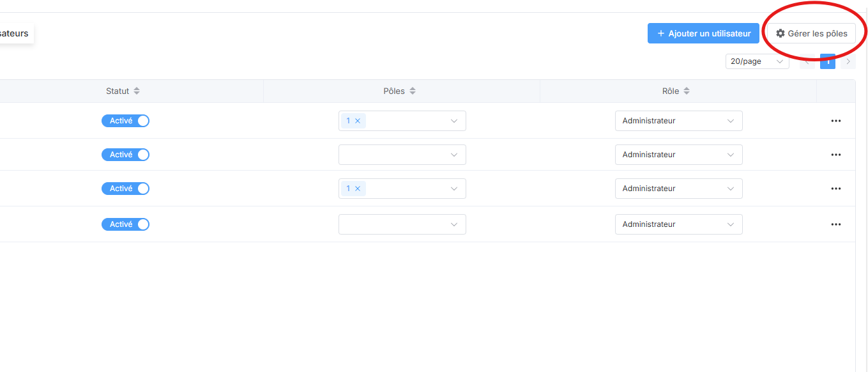
Task: Open the Administrateur role dropdown in third row
Action: [x=678, y=189]
